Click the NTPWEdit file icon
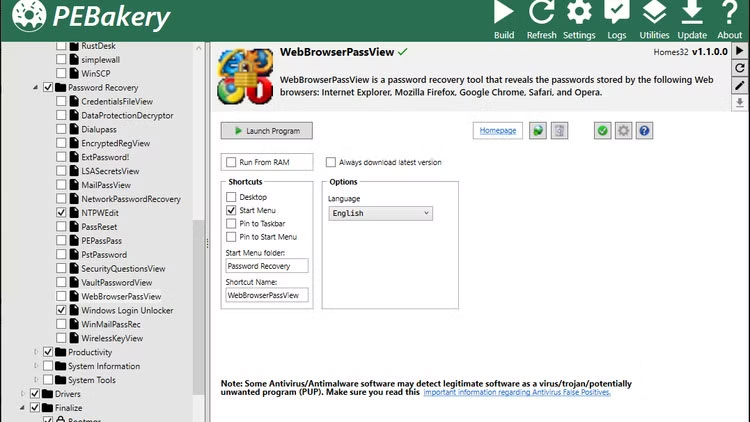The image size is (750, 422). click(x=74, y=213)
